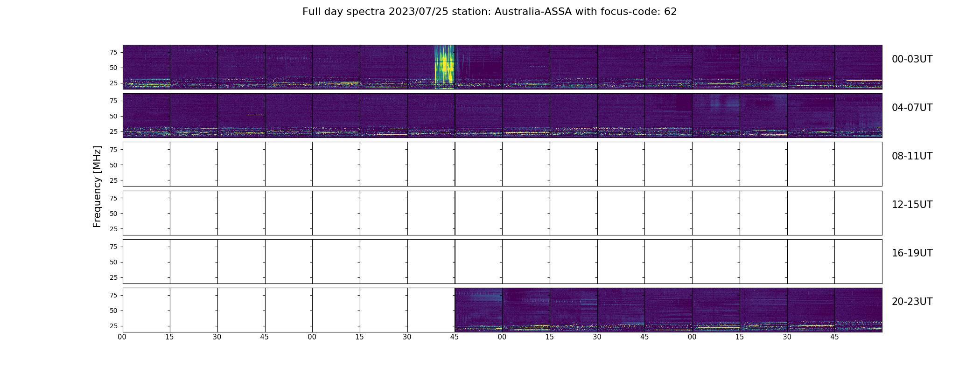Select the 'Frequency [MHz]' axis label

click(x=97, y=186)
